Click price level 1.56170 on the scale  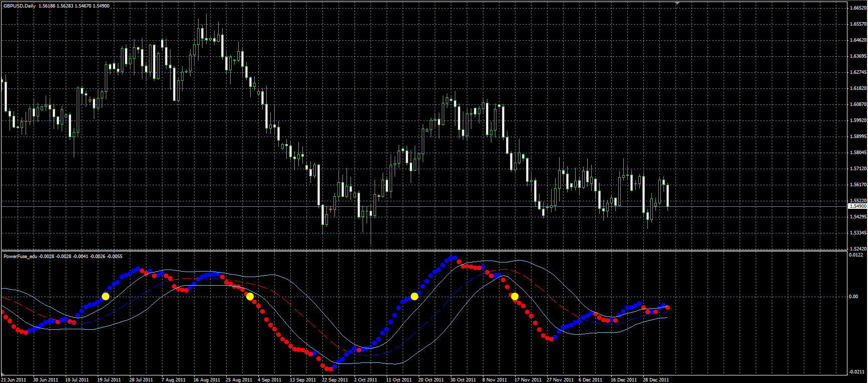tap(858, 185)
